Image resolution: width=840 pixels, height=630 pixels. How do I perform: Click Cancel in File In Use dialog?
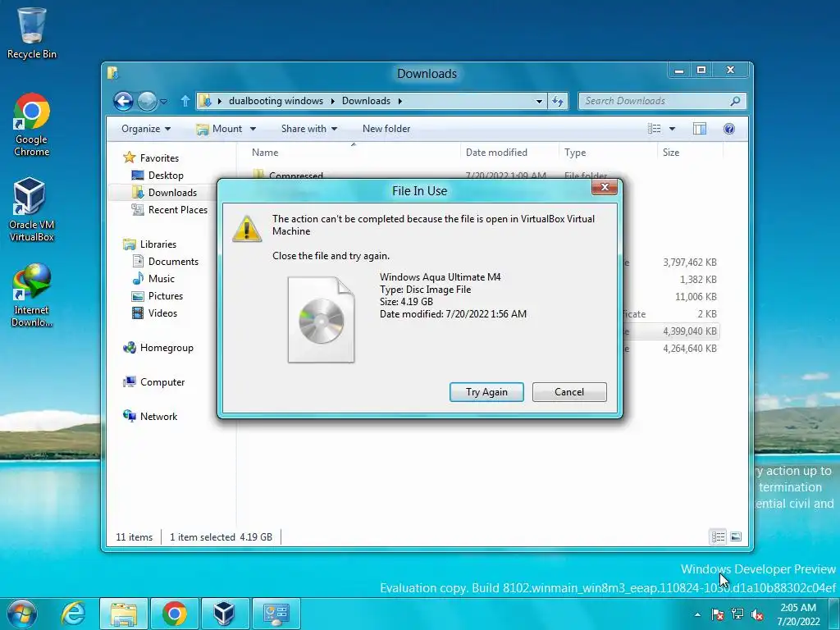point(569,391)
